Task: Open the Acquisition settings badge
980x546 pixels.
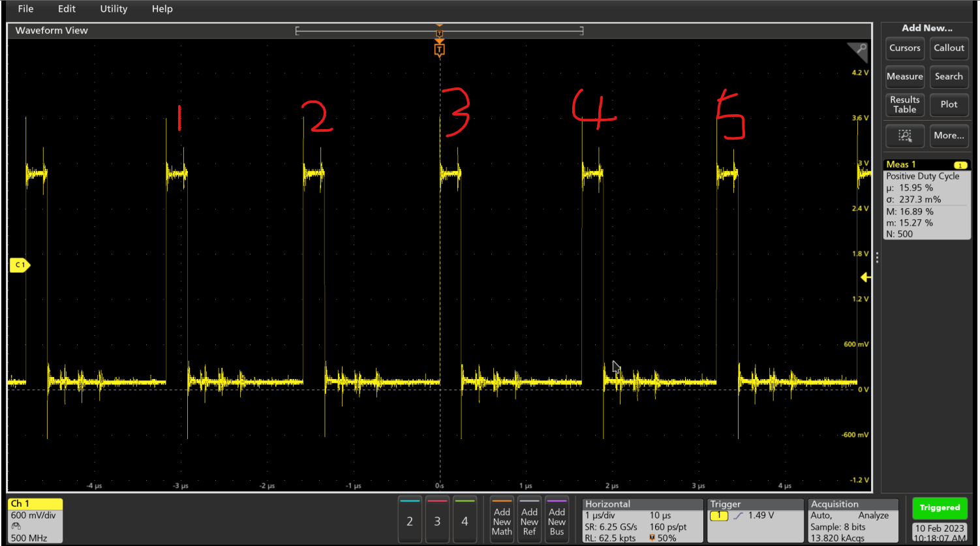Action: [x=853, y=521]
